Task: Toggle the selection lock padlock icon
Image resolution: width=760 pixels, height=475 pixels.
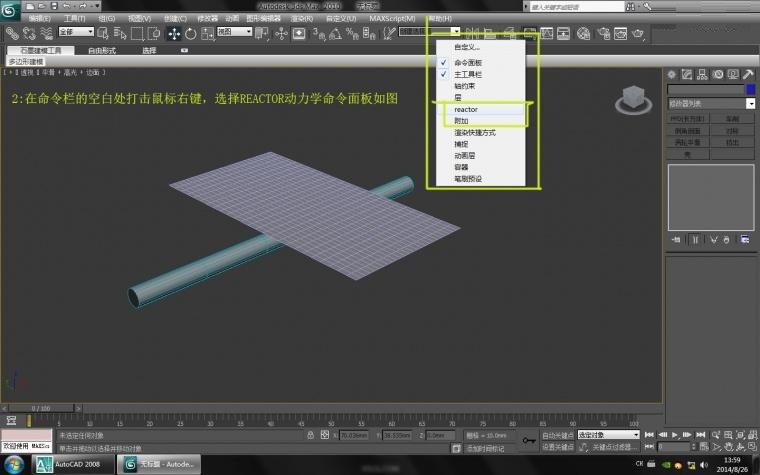Action: 311,435
